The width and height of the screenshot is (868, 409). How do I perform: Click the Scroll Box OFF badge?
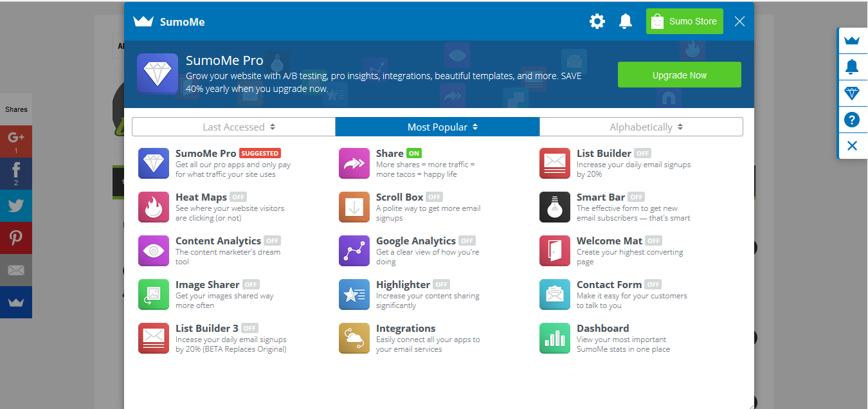pyautogui.click(x=434, y=197)
